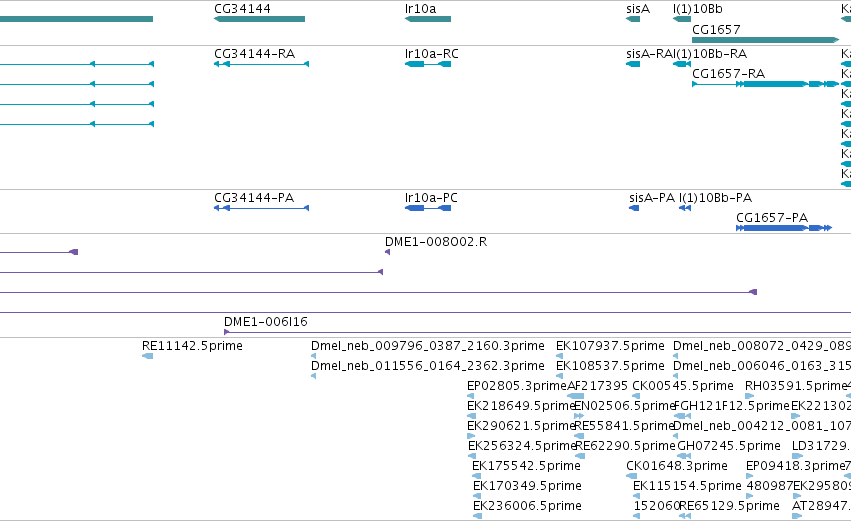This screenshot has height=521, width=851.
Task: Select the DME1-006I16 BAC label
Action: pyautogui.click(x=265, y=322)
